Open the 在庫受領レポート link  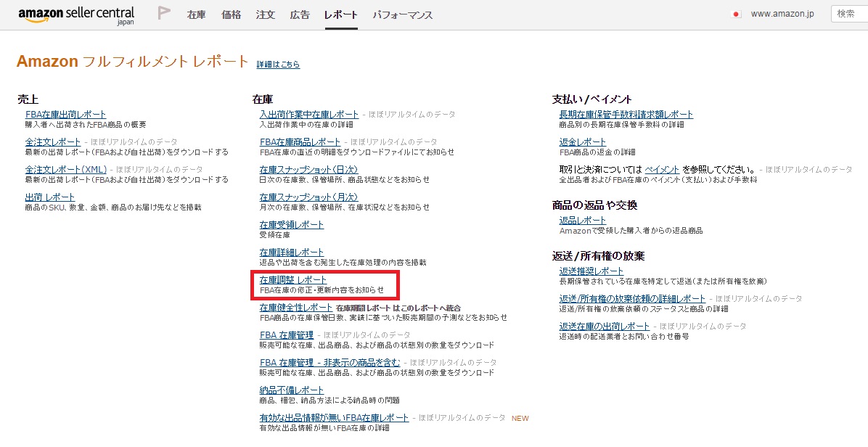coord(292,225)
